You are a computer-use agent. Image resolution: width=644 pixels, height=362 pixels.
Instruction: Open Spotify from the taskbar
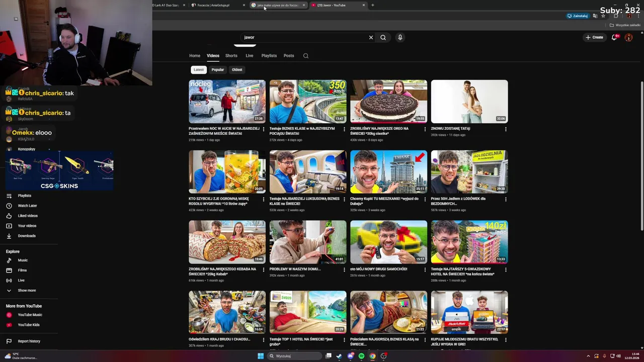(x=361, y=356)
